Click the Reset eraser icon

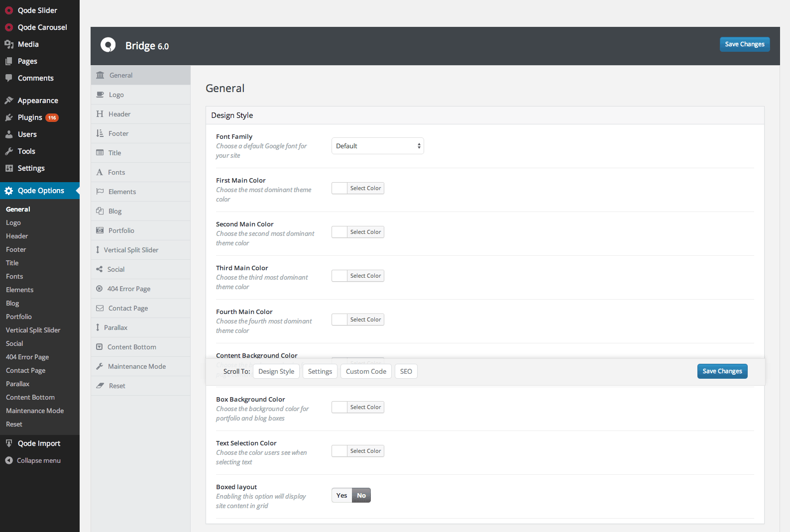click(x=100, y=386)
